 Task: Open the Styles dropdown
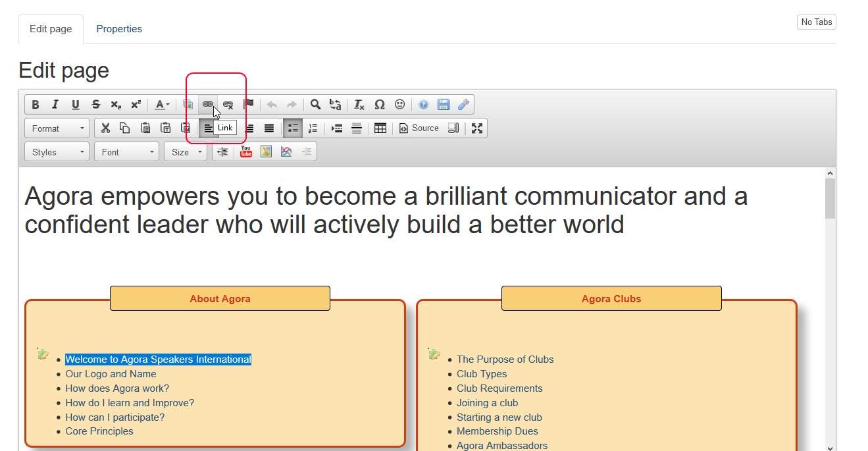coord(57,152)
